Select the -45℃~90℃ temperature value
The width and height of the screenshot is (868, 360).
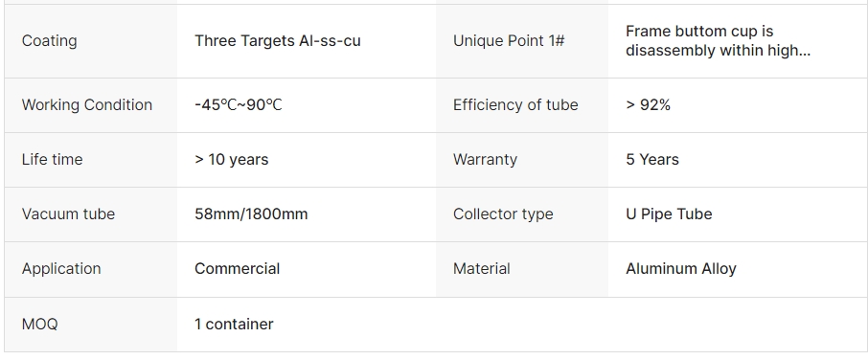239,105
